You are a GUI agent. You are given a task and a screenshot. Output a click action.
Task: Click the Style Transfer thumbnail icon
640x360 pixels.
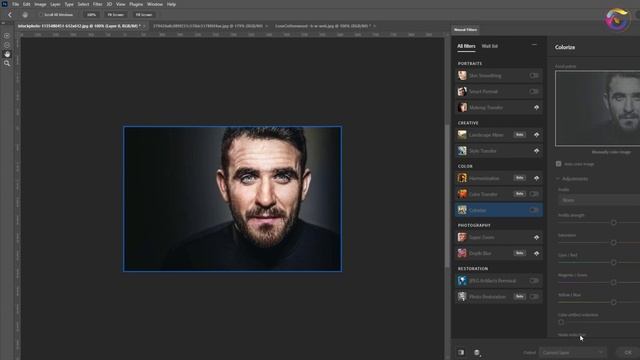click(x=462, y=151)
